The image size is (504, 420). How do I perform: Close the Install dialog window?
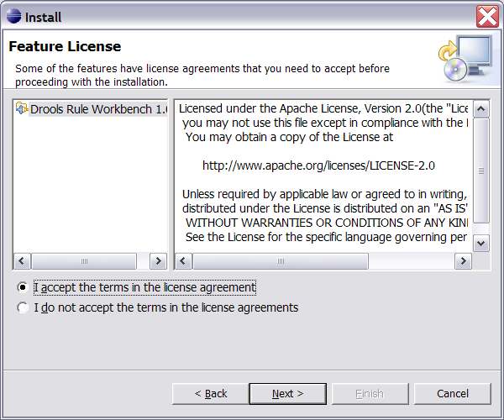click(x=487, y=16)
